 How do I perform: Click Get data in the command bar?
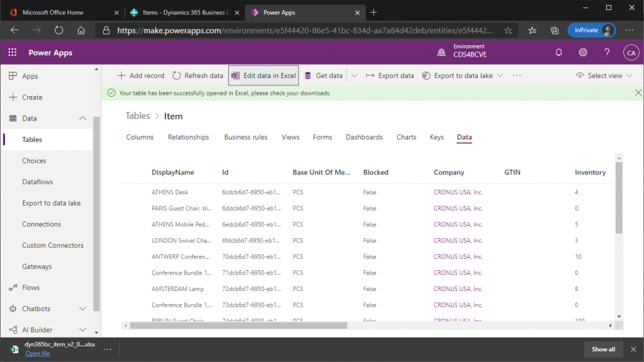coord(324,75)
